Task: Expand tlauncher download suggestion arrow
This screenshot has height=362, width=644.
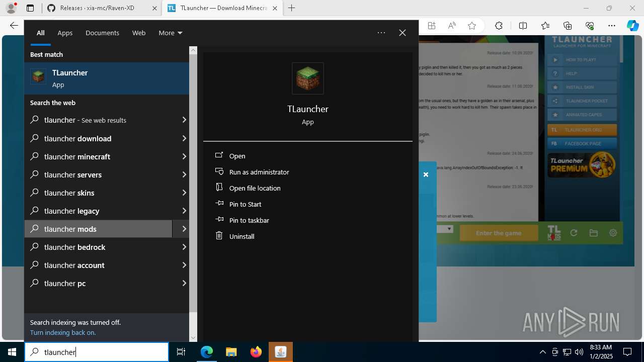Action: pos(184,138)
